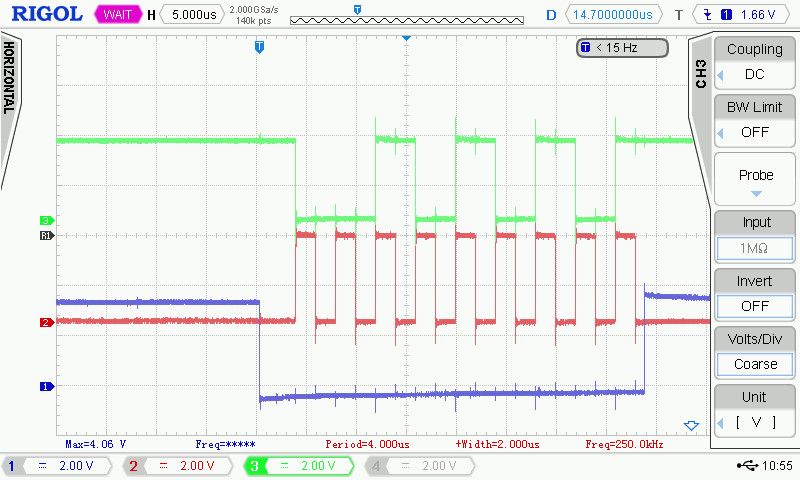The width and height of the screenshot is (800, 480).
Task: Click the center time marker at grid top
Action: point(407,38)
